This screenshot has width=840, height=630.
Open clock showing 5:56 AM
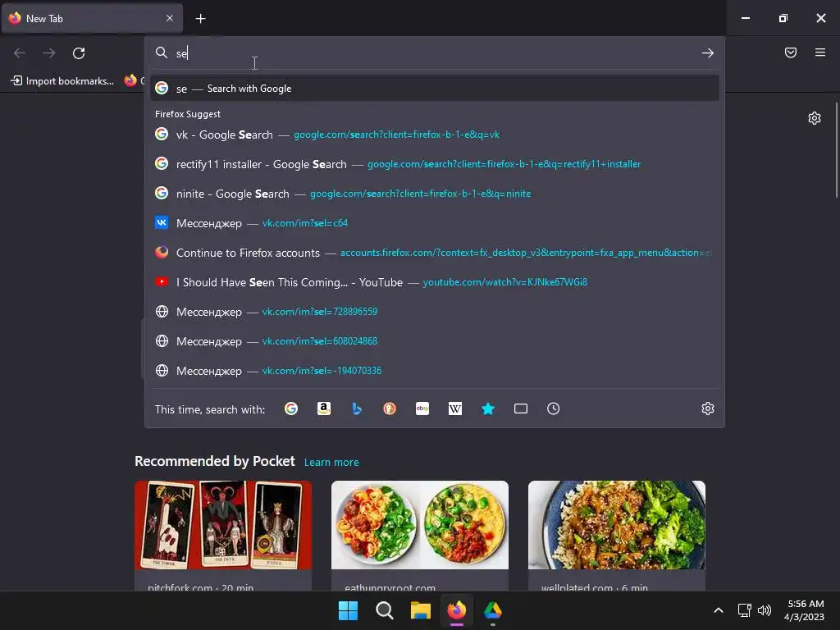[x=804, y=610]
